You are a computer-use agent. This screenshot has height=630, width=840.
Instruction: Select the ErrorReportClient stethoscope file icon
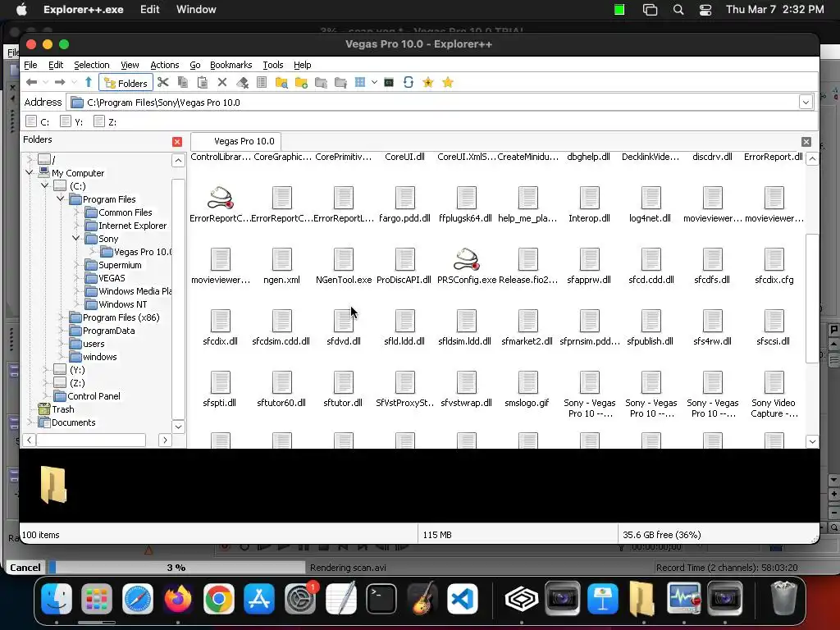[220, 199]
